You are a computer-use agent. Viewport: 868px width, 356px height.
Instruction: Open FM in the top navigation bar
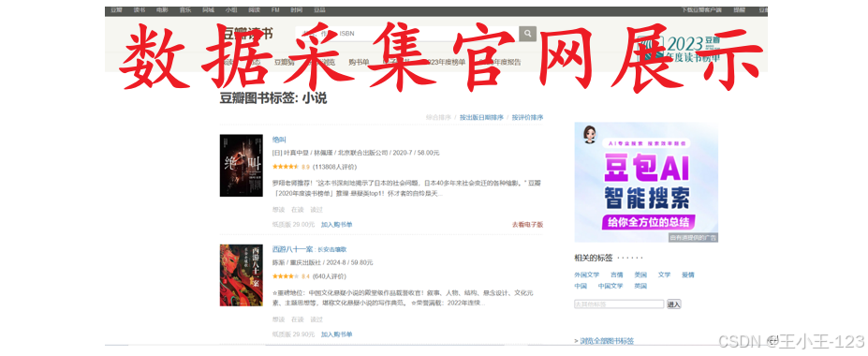coord(275,10)
